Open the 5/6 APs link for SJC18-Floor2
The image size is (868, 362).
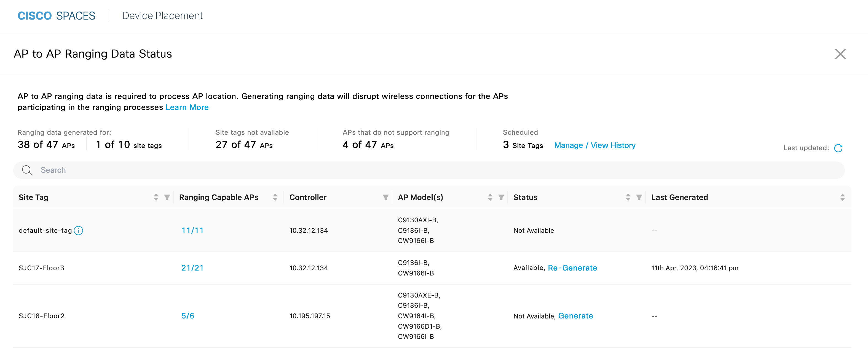(188, 316)
